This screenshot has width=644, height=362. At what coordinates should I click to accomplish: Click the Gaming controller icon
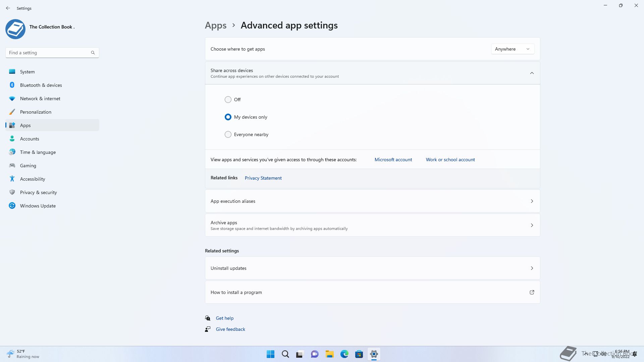(x=12, y=166)
